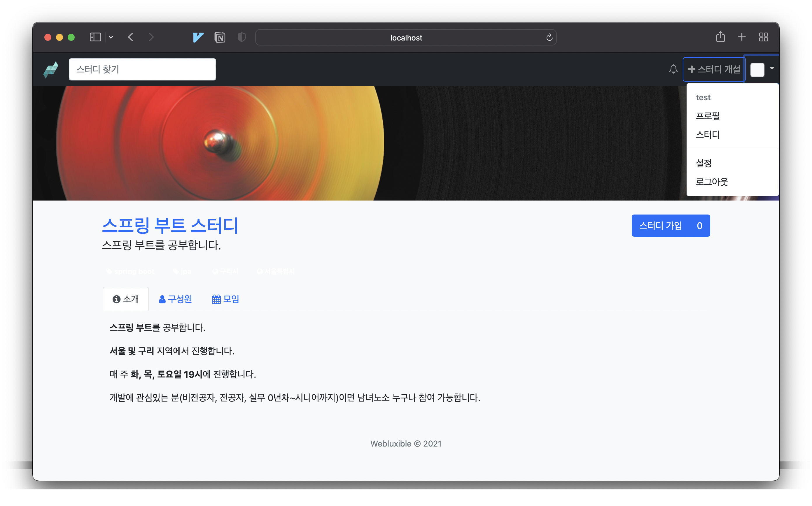Toggle the Safari sidebar
The width and height of the screenshot is (812, 506).
(x=95, y=37)
